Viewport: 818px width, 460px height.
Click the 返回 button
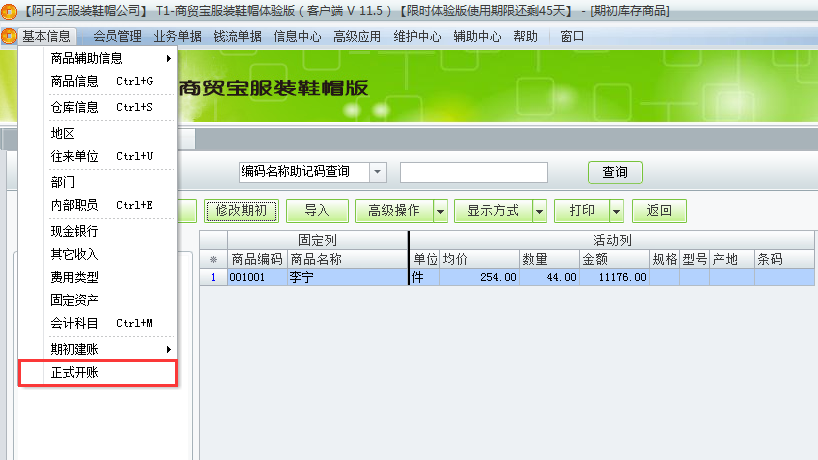659,211
